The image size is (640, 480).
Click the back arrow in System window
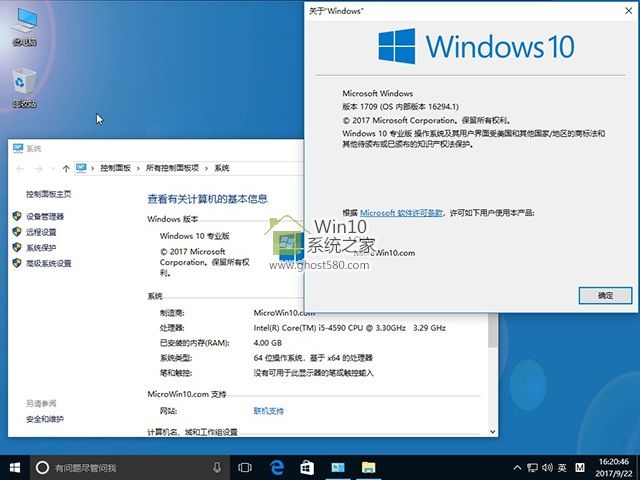(x=20, y=169)
